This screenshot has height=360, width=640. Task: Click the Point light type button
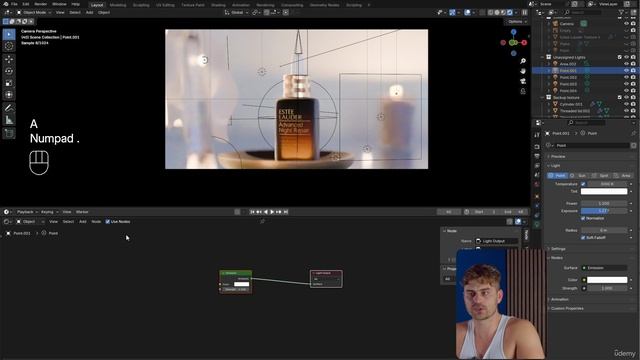click(557, 176)
